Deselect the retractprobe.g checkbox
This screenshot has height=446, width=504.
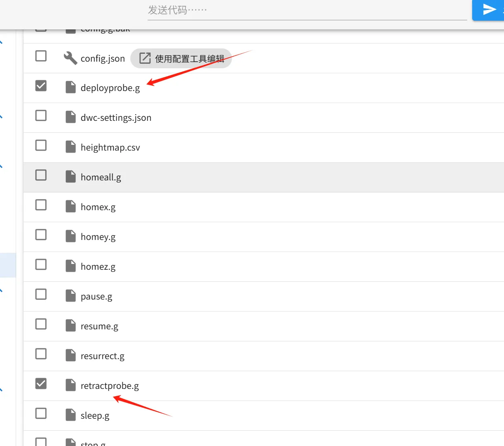[x=41, y=384]
